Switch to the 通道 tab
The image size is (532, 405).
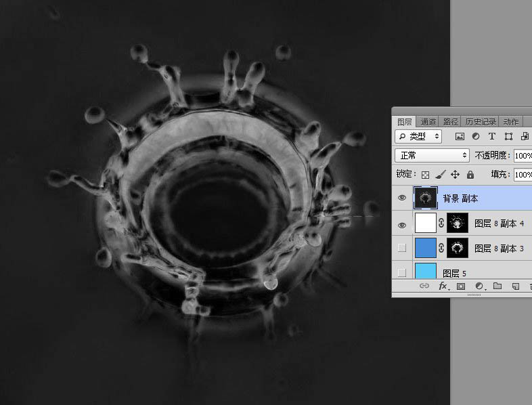428,122
